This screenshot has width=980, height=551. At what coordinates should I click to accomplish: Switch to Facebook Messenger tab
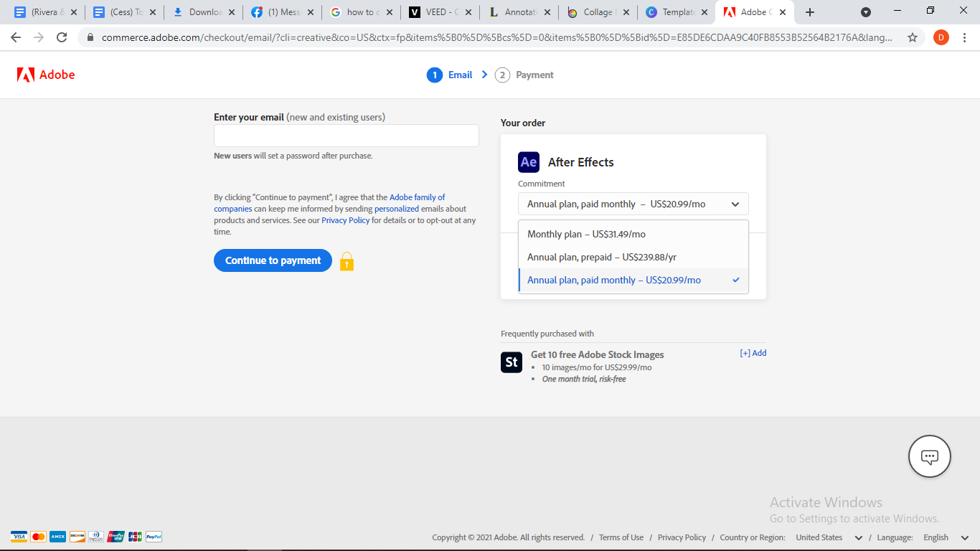point(281,12)
